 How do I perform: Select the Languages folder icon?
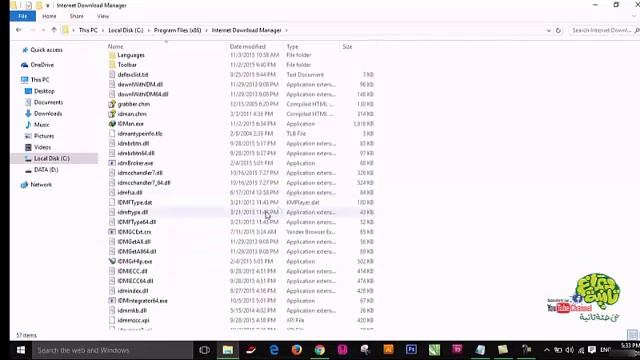click(x=112, y=55)
